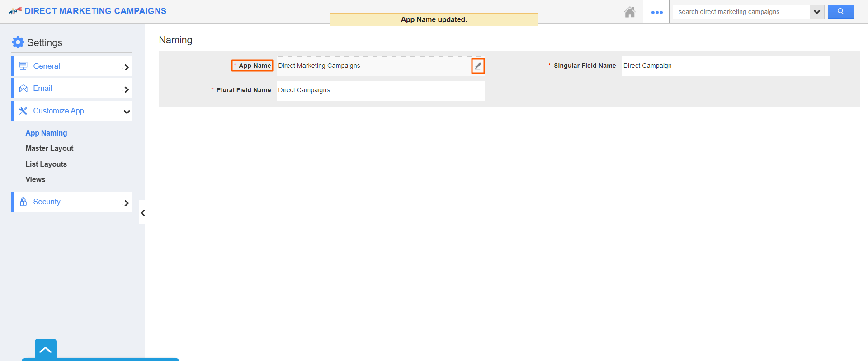Open the General settings section
The width and height of the screenshot is (868, 361).
72,66
